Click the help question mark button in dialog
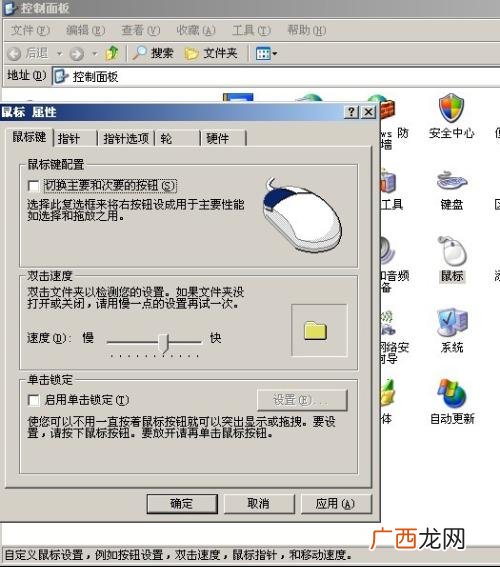This screenshot has height=567, width=500. [351, 112]
